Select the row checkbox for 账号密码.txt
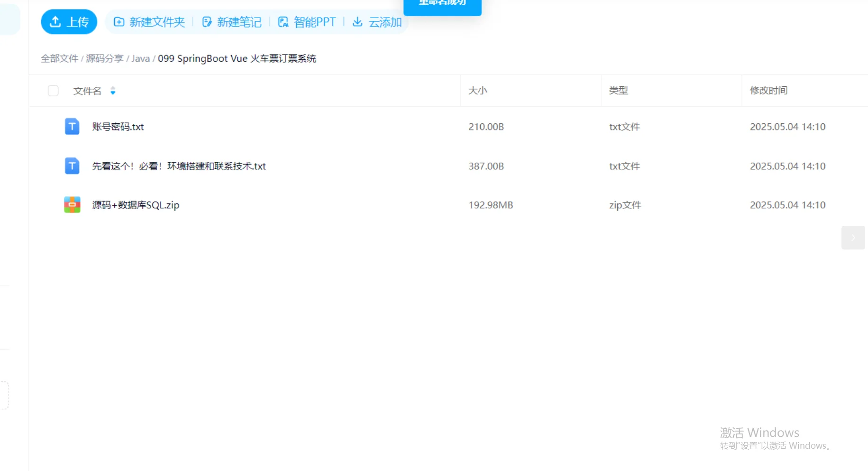This screenshot has width=868, height=471. [53, 127]
